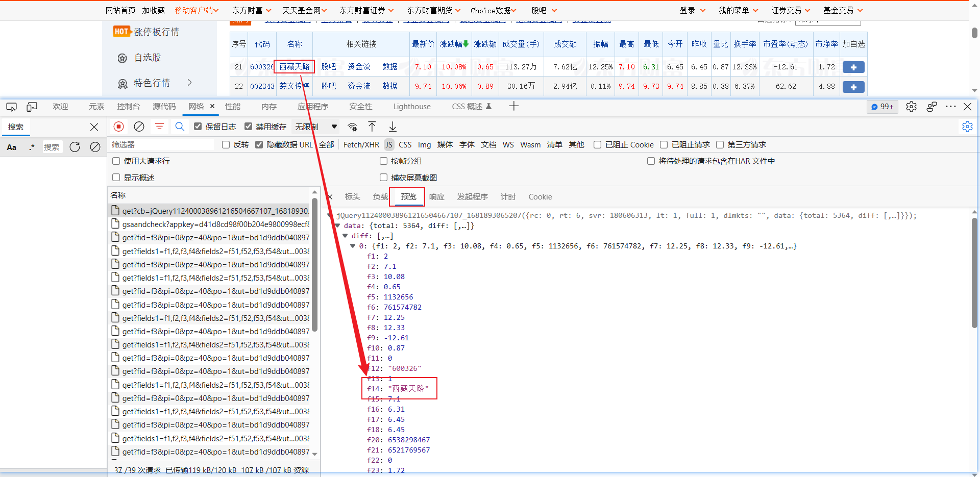This screenshot has width=980, height=477.
Task: Toggle regular expression search button
Action: click(x=32, y=147)
